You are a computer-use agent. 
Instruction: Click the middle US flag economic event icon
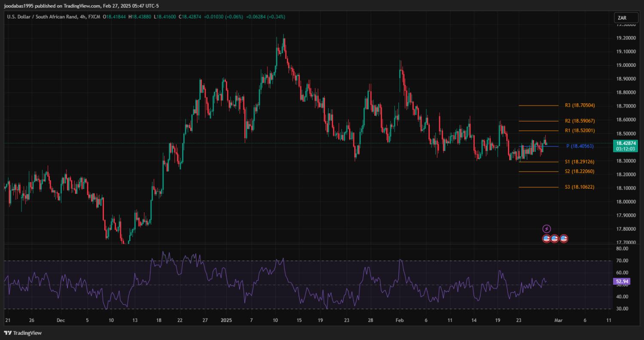(555, 238)
